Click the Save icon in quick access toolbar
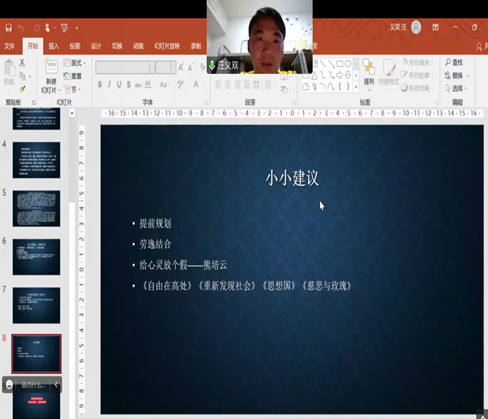 point(9,28)
